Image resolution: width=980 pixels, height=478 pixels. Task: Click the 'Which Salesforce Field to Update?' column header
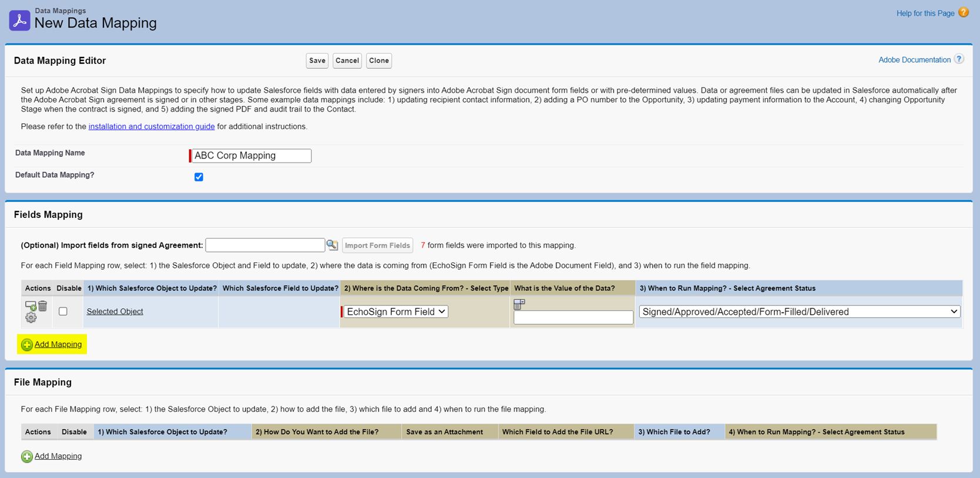[x=280, y=288]
